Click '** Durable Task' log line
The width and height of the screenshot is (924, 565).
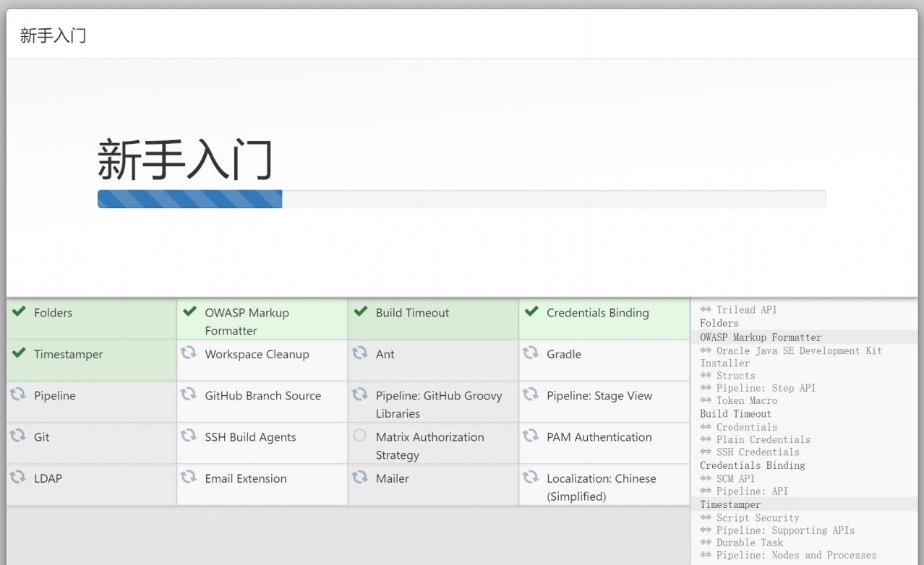pos(741,543)
